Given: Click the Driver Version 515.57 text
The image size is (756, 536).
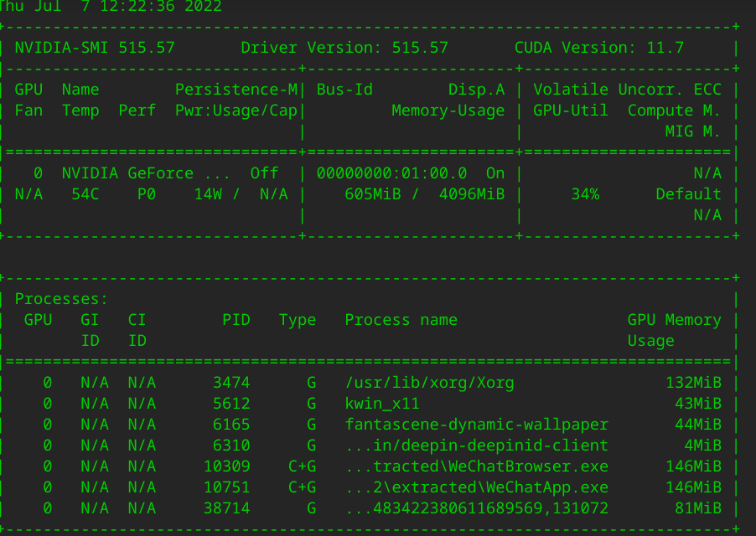Looking at the screenshot, I should pos(344,48).
